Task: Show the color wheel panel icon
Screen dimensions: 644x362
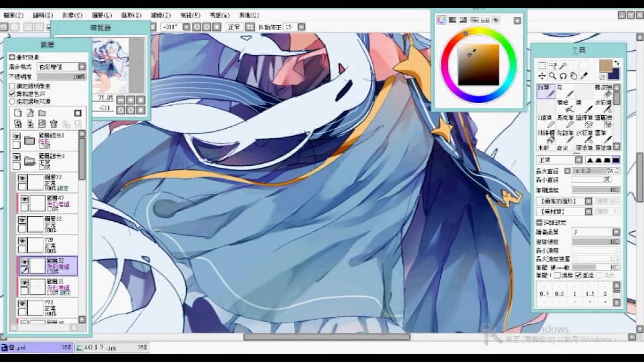Action: point(441,20)
